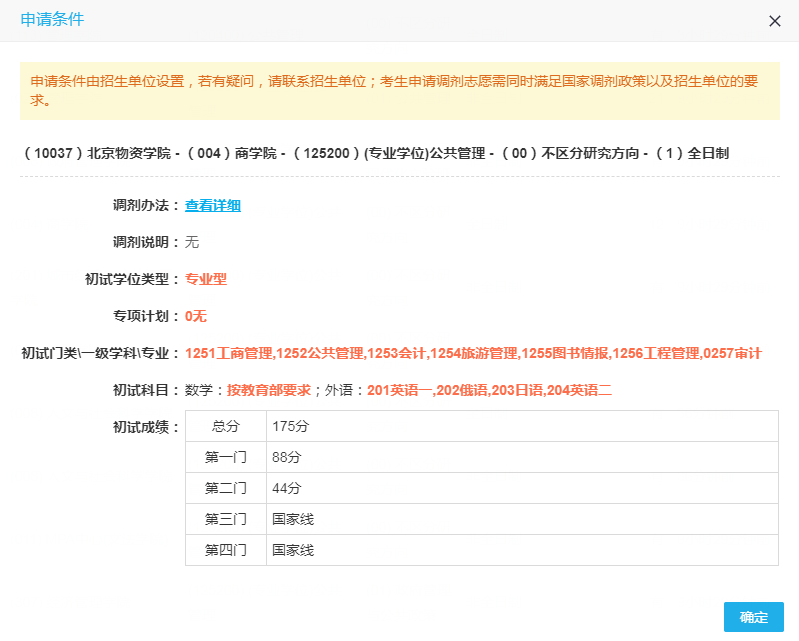Select the 总分 table cell
Screen dimensions: 799x641
point(226,427)
